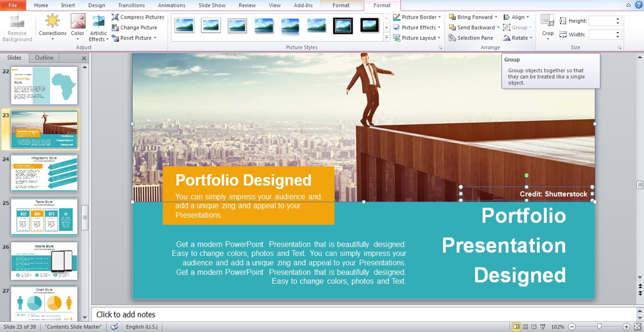Image resolution: width=644 pixels, height=332 pixels.
Task: Open the Corrections gallery
Action: click(53, 28)
